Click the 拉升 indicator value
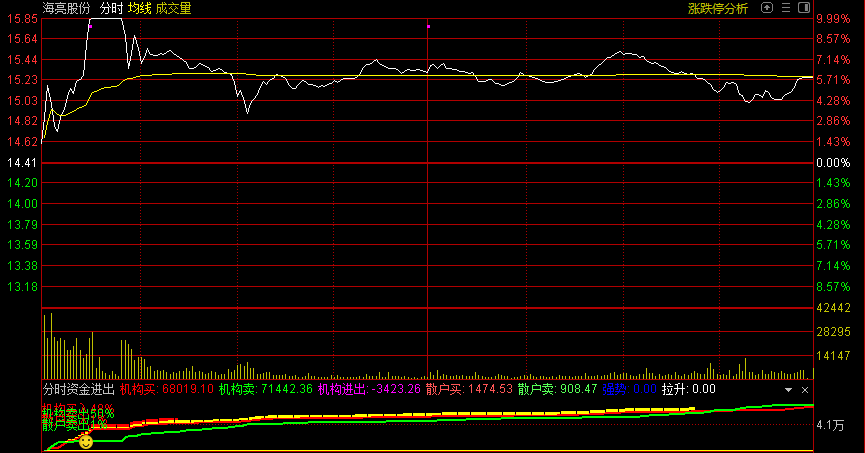The width and height of the screenshot is (865, 453). pyautogui.click(x=689, y=389)
